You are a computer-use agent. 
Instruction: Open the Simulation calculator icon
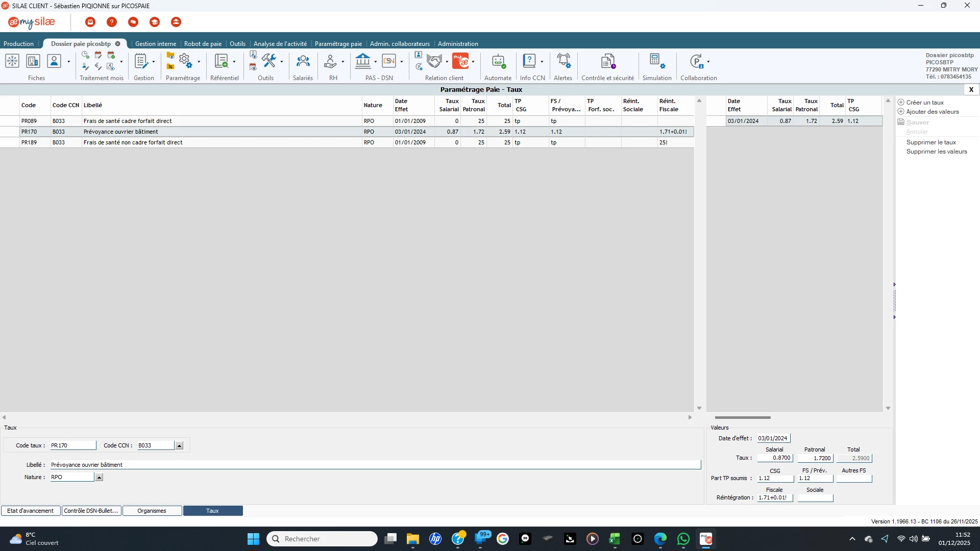pyautogui.click(x=656, y=62)
